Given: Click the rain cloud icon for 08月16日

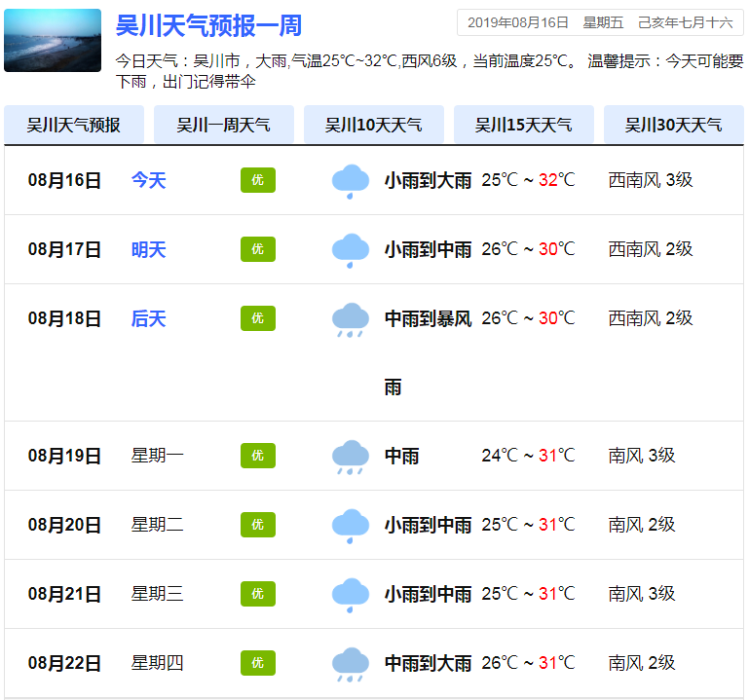Looking at the screenshot, I should [x=350, y=181].
